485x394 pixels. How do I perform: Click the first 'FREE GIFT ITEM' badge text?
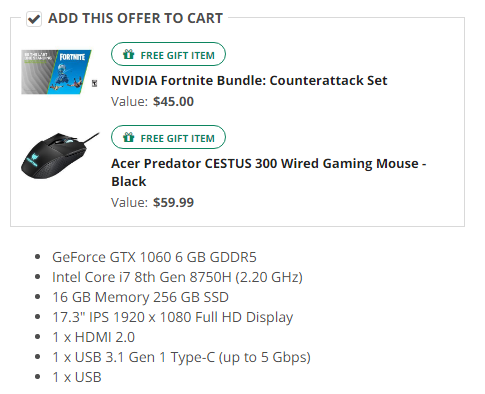(x=177, y=55)
